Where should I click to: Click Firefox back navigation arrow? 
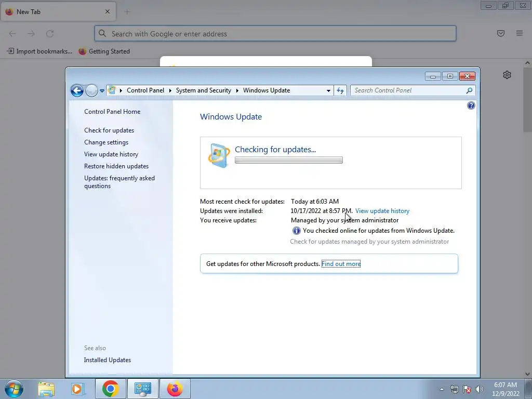12,34
